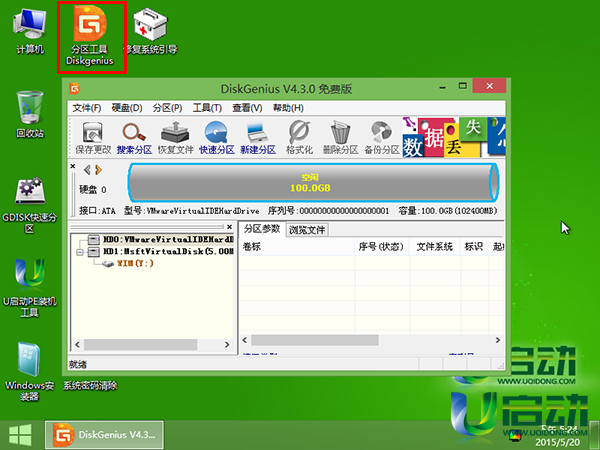
Task: Open 修复系统引导 desktop shortcut
Action: (x=150, y=32)
